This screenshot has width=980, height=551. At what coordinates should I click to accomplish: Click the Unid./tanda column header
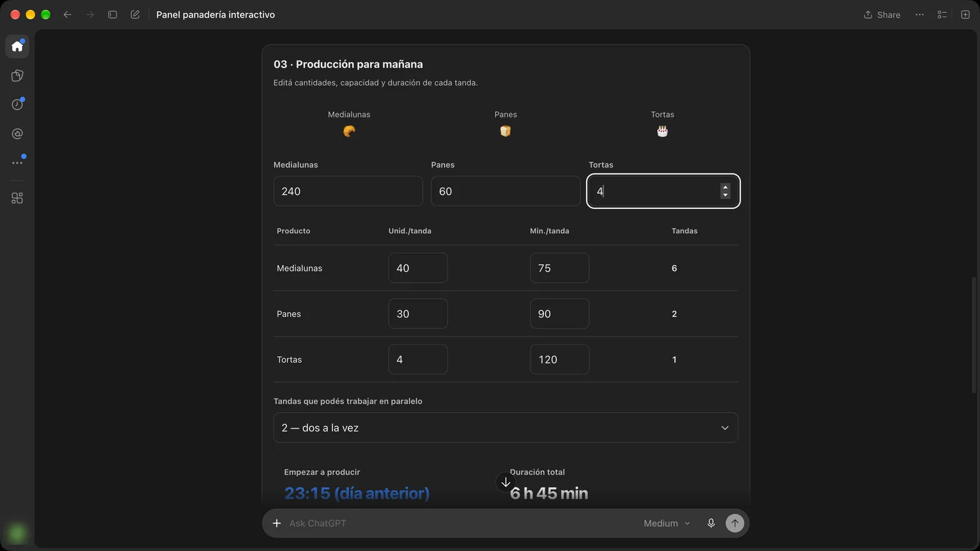(410, 231)
